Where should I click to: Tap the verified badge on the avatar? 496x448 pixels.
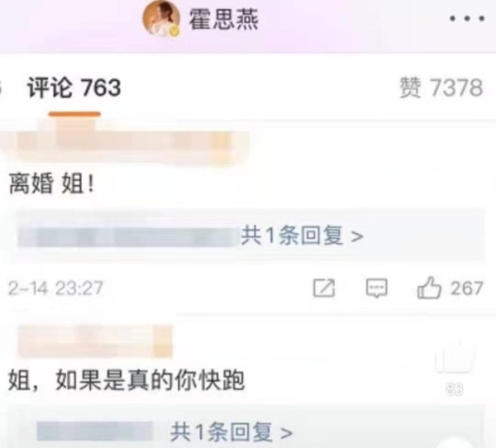174,31
